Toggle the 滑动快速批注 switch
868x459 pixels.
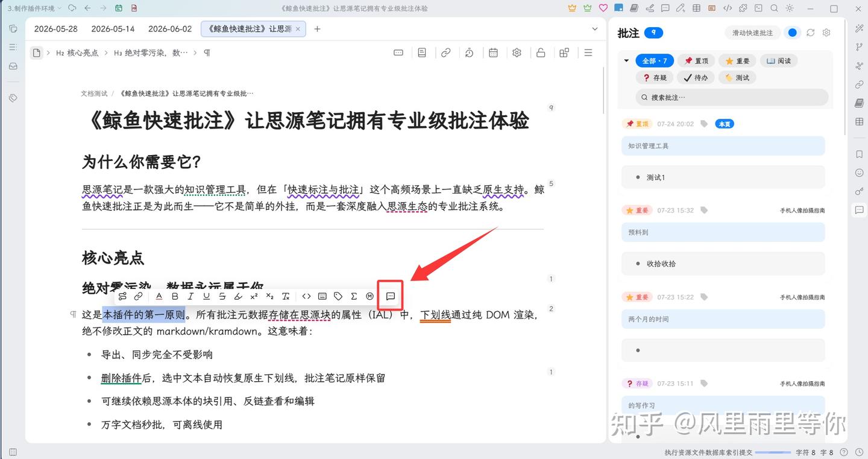[x=792, y=33]
